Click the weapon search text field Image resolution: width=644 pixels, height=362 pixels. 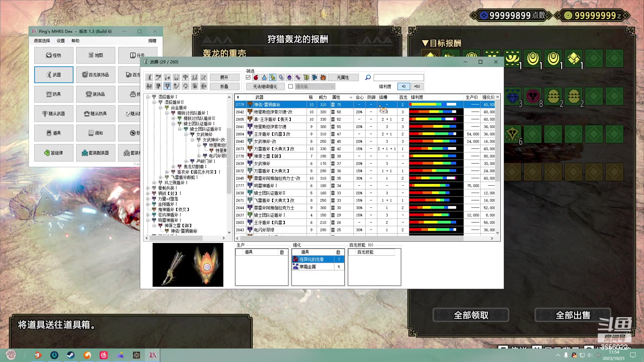[x=398, y=77]
